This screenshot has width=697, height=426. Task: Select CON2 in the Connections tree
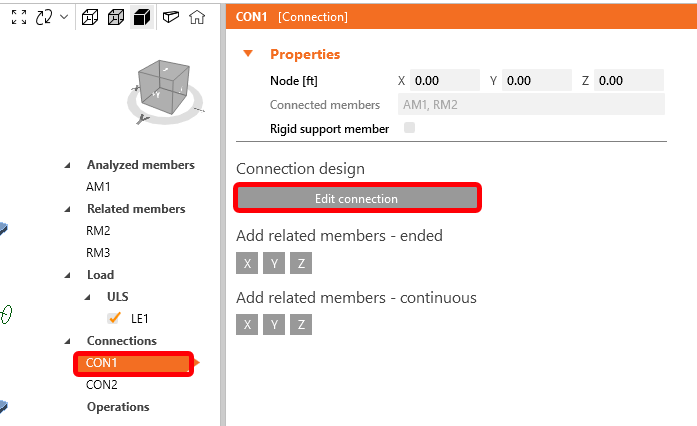[102, 385]
